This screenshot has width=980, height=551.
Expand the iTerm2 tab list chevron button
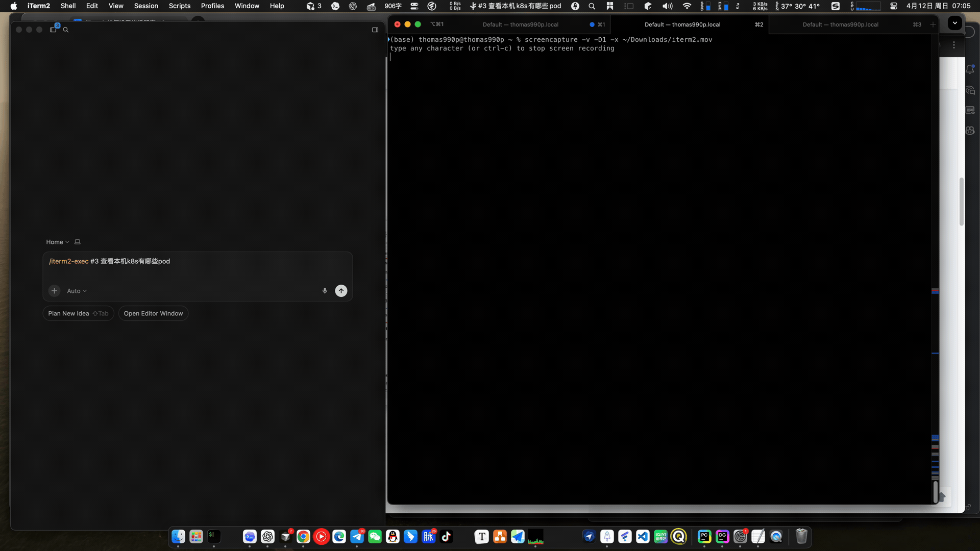point(954,23)
